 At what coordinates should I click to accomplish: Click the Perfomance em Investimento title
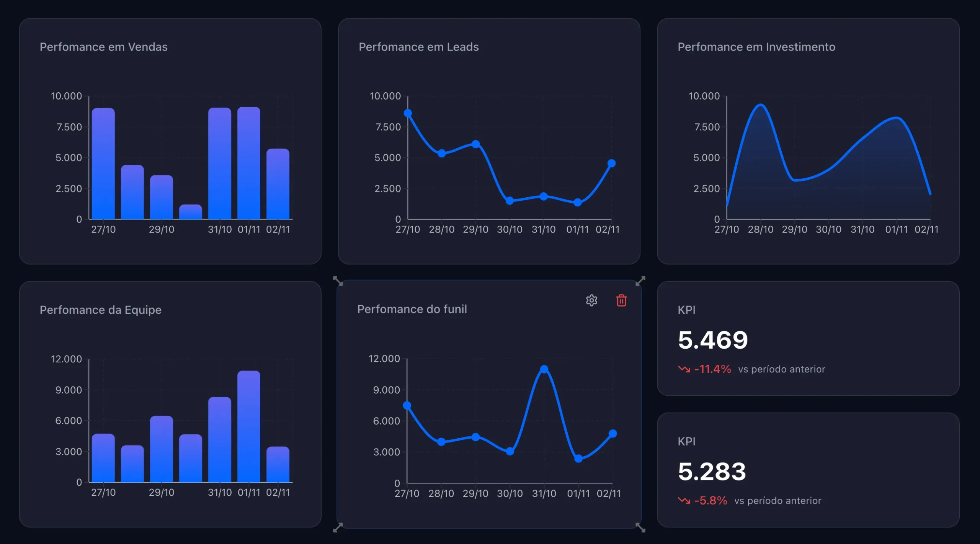756,47
